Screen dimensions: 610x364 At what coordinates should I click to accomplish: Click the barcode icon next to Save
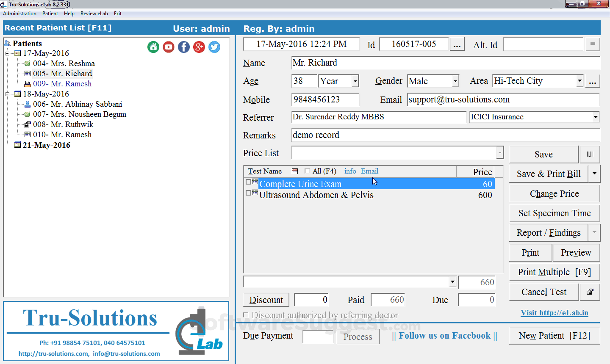point(590,154)
